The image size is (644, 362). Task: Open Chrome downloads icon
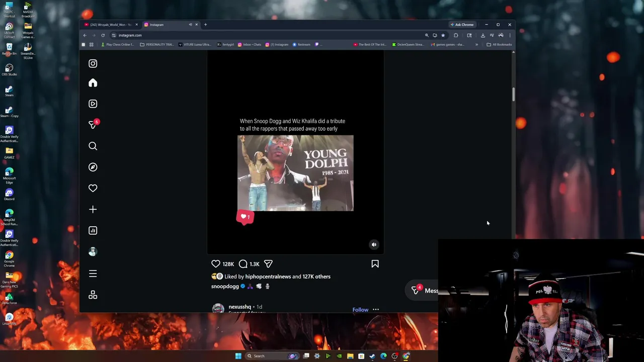pyautogui.click(x=482, y=35)
